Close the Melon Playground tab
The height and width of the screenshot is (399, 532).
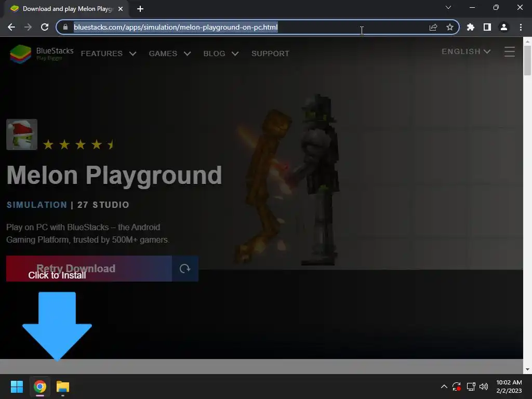pos(121,9)
